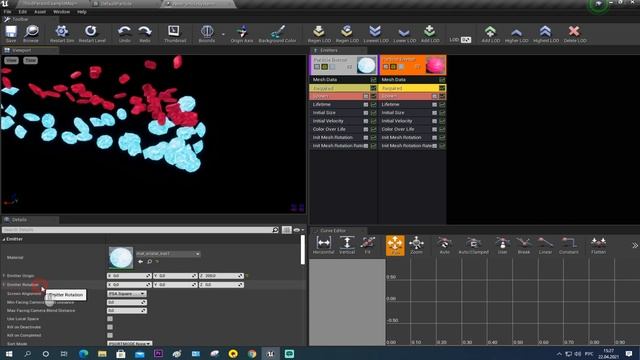Open the material asset dropdown
Screen dimensions: 640x360
[x=168, y=254]
